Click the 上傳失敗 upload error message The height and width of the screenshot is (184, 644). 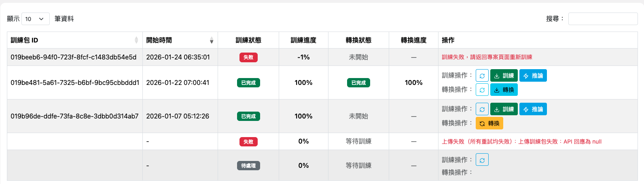tap(521, 142)
